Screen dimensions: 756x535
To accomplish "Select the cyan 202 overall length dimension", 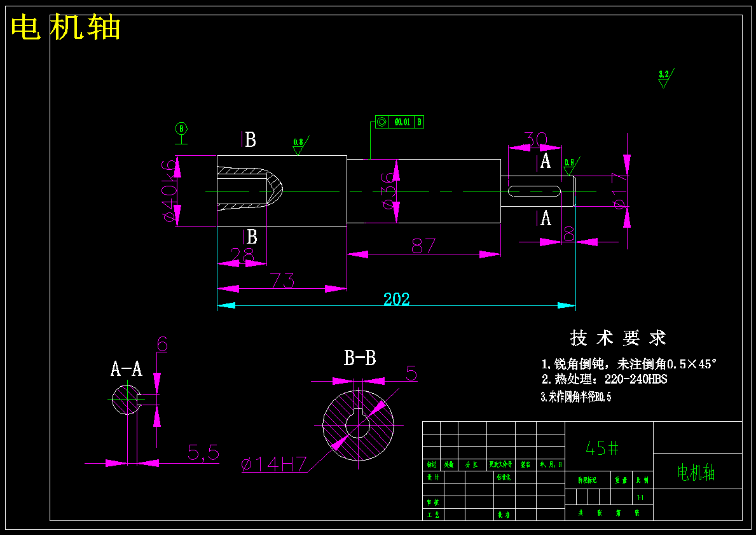I will (396, 299).
